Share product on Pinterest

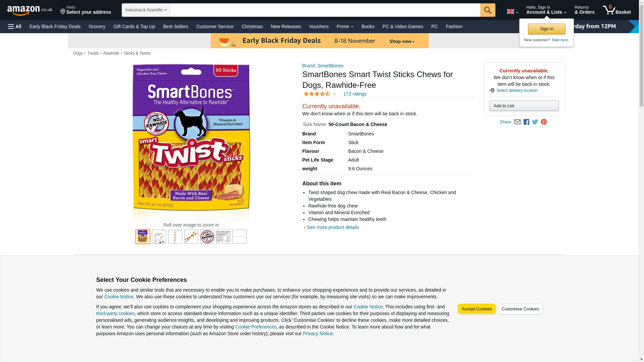[x=544, y=122]
